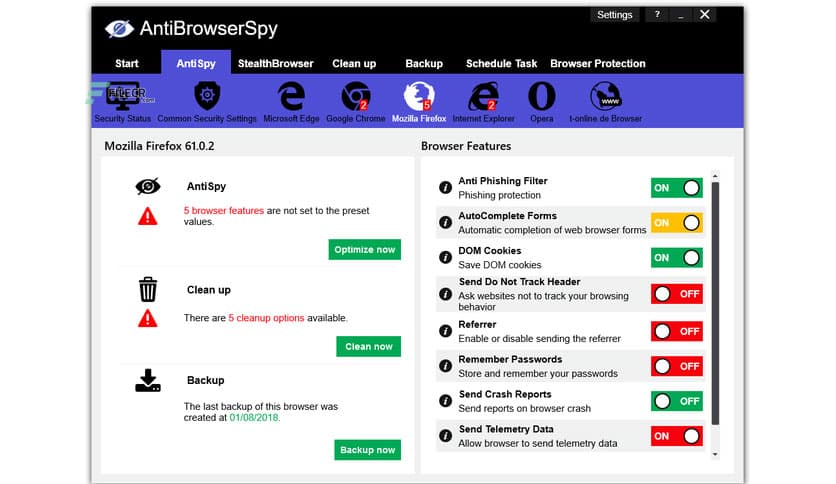Switch to the AntiSpy tab

click(x=196, y=63)
